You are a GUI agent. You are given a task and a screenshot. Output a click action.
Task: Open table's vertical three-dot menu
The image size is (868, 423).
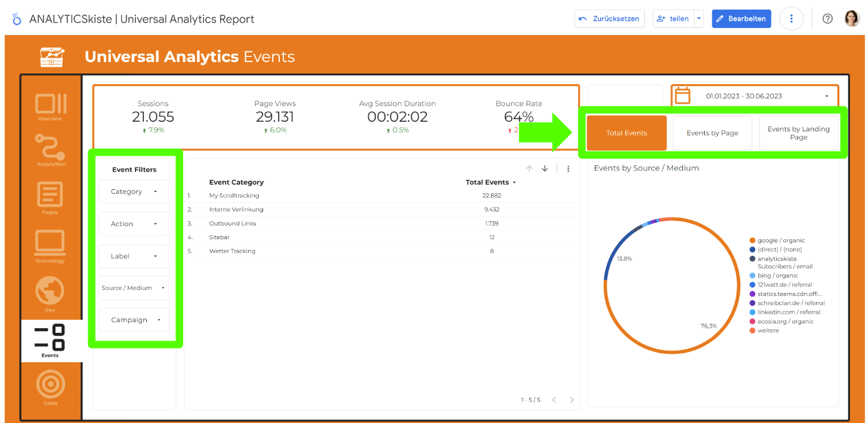(x=568, y=169)
